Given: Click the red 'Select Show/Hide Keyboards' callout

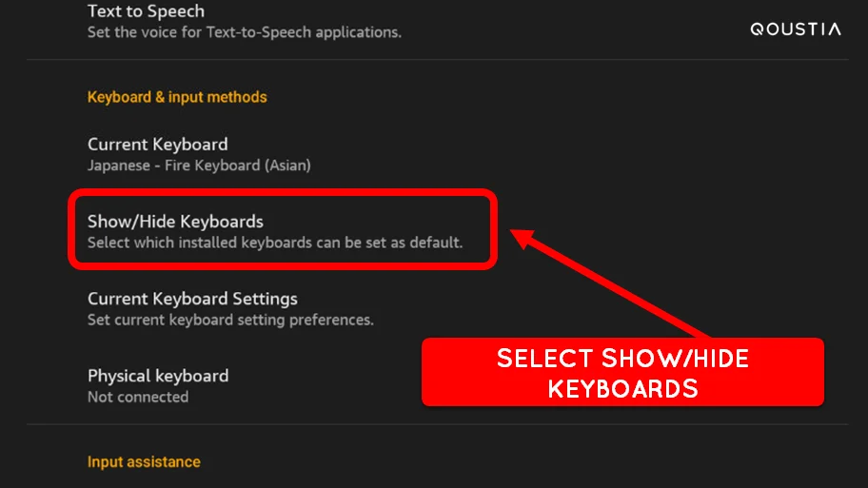Looking at the screenshot, I should pyautogui.click(x=622, y=372).
